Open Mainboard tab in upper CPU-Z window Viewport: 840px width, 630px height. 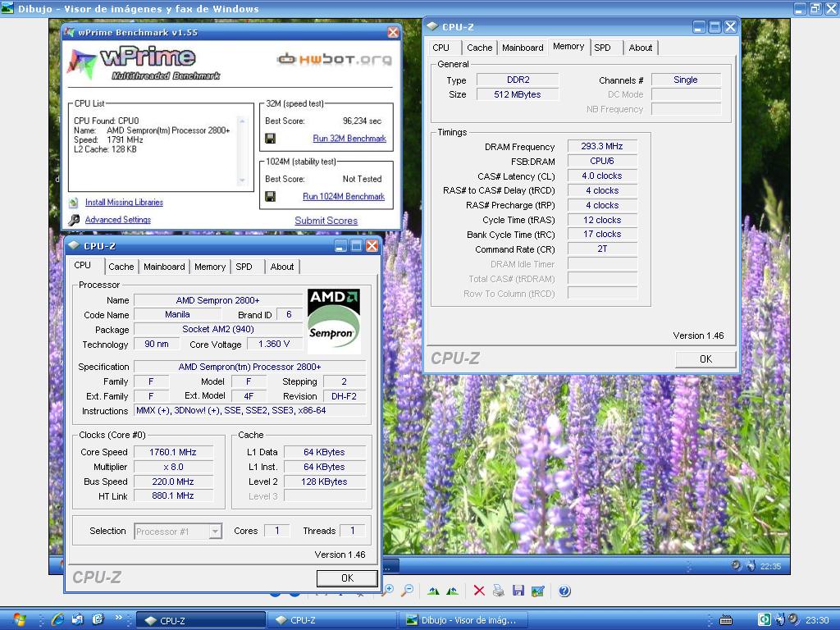(x=523, y=48)
